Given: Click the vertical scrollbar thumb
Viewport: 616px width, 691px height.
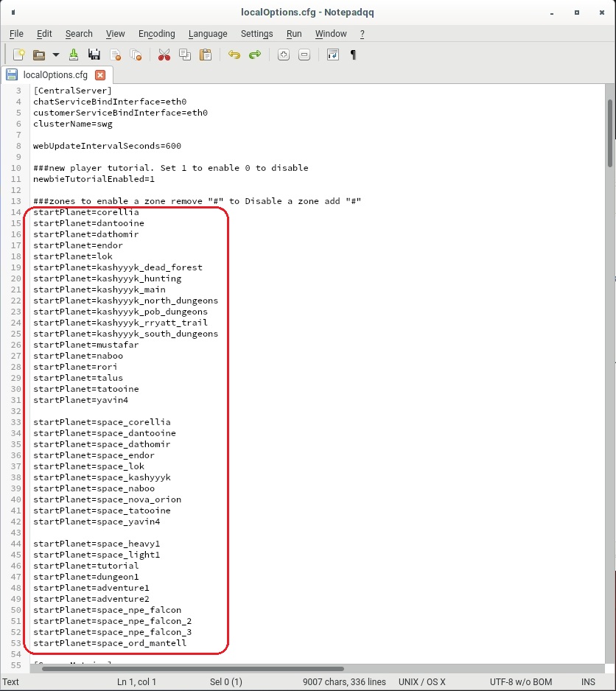Looking at the screenshot, I should (610, 133).
